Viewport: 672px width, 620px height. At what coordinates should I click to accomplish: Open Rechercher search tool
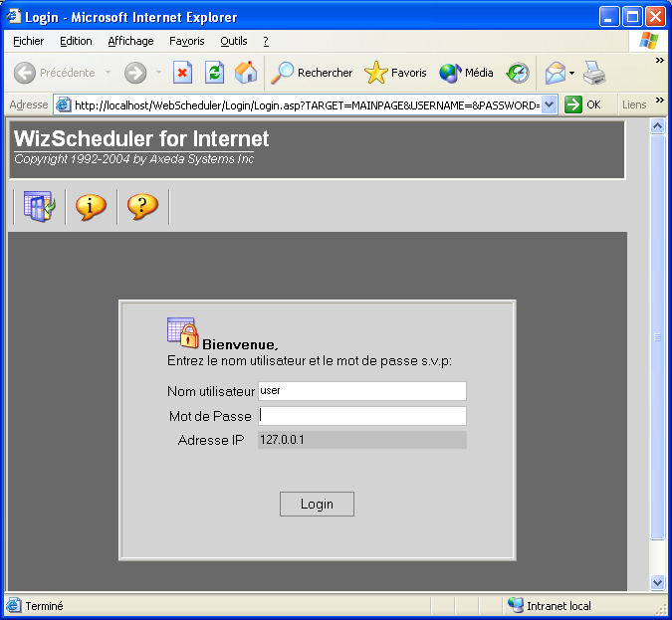[x=312, y=73]
